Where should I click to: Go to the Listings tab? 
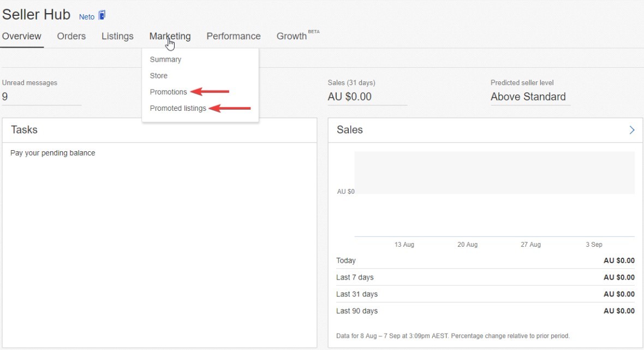tap(117, 37)
